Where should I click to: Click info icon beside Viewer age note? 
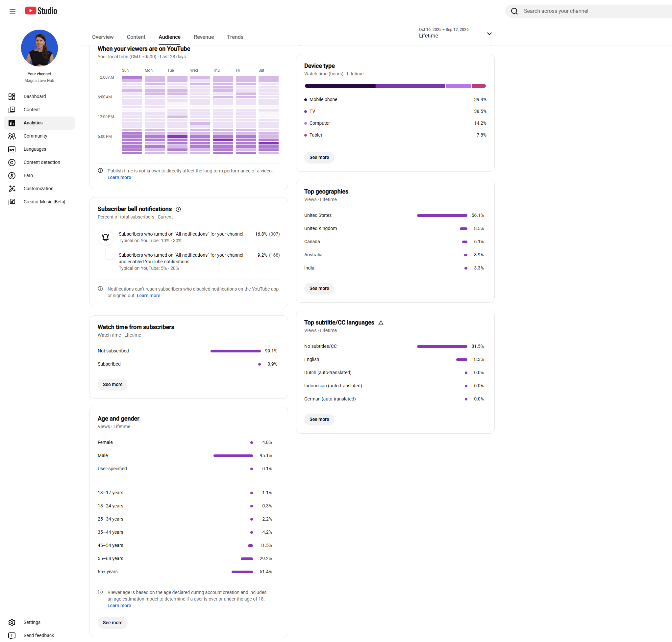(x=100, y=592)
